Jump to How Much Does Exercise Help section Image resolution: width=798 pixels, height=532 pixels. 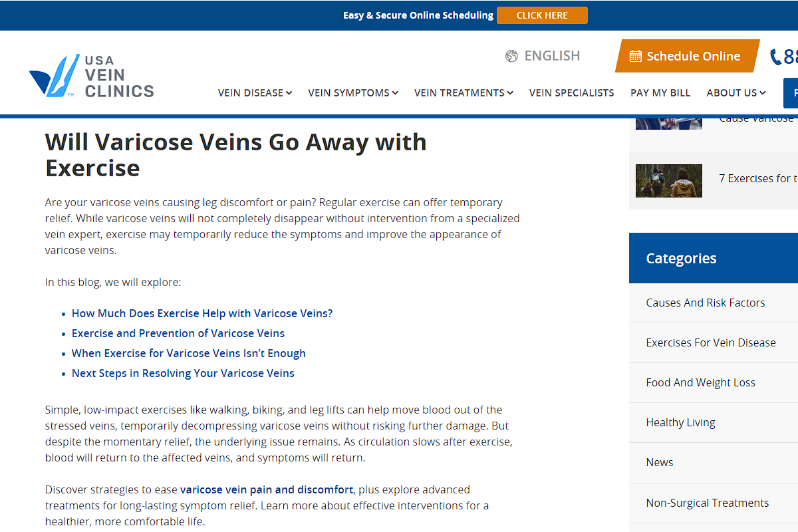point(202,313)
